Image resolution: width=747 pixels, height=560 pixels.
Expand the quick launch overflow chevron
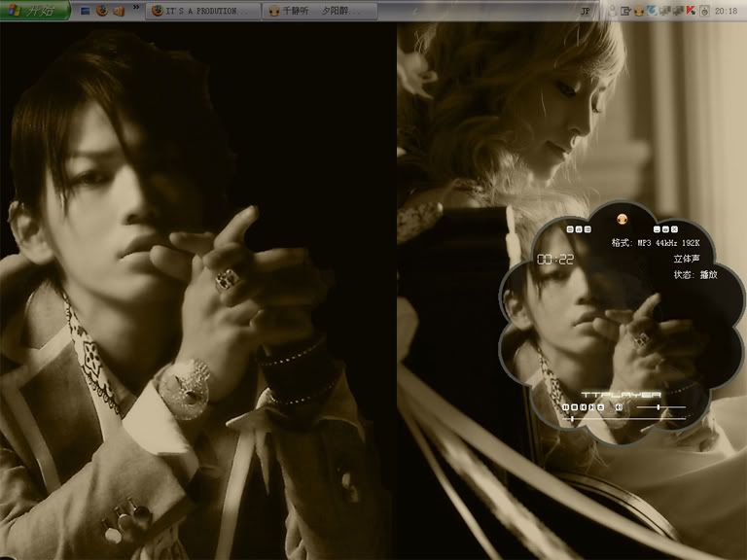[136, 9]
